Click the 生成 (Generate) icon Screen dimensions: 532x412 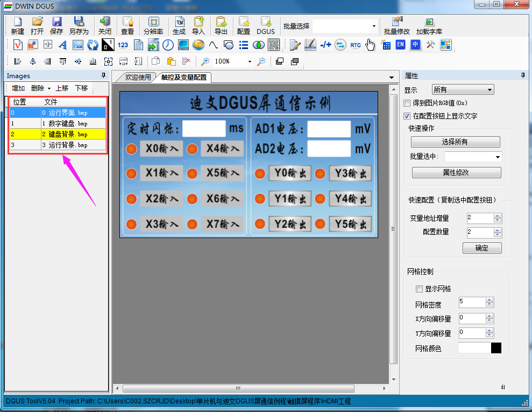pyautogui.click(x=179, y=26)
